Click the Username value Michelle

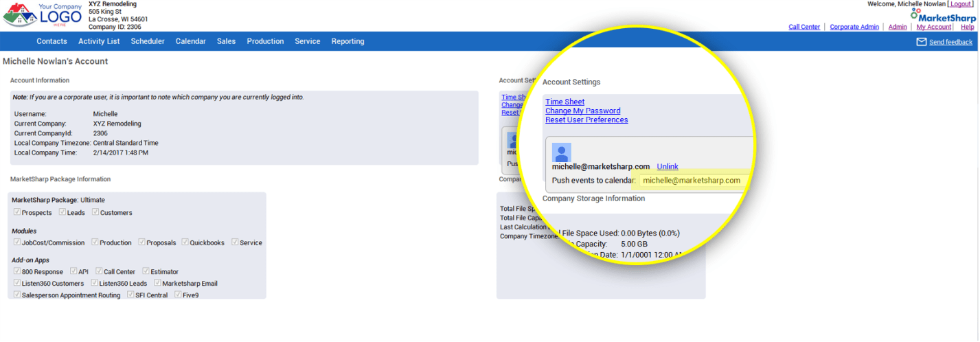105,114
